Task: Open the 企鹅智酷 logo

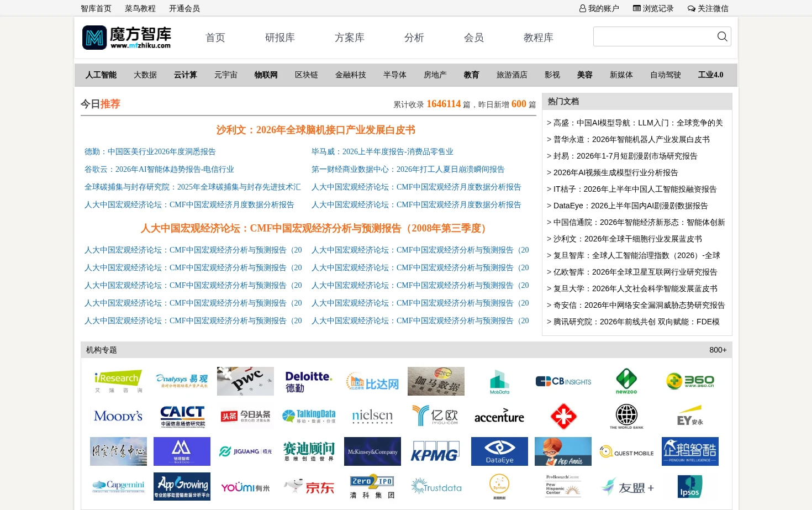Action: (690, 451)
